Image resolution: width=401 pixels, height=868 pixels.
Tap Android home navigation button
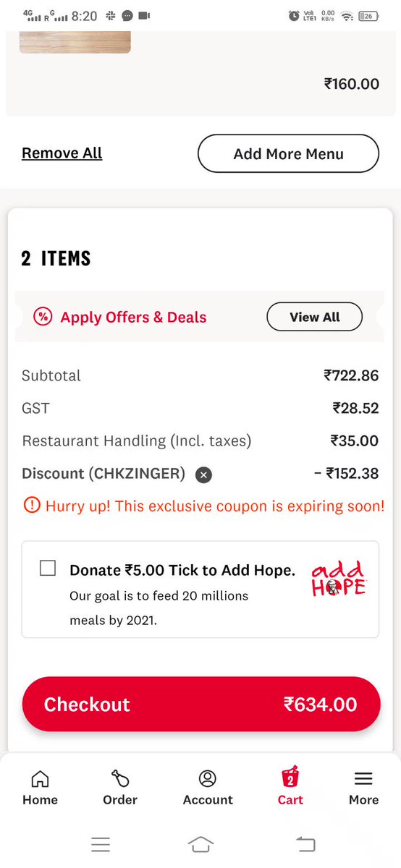click(200, 843)
